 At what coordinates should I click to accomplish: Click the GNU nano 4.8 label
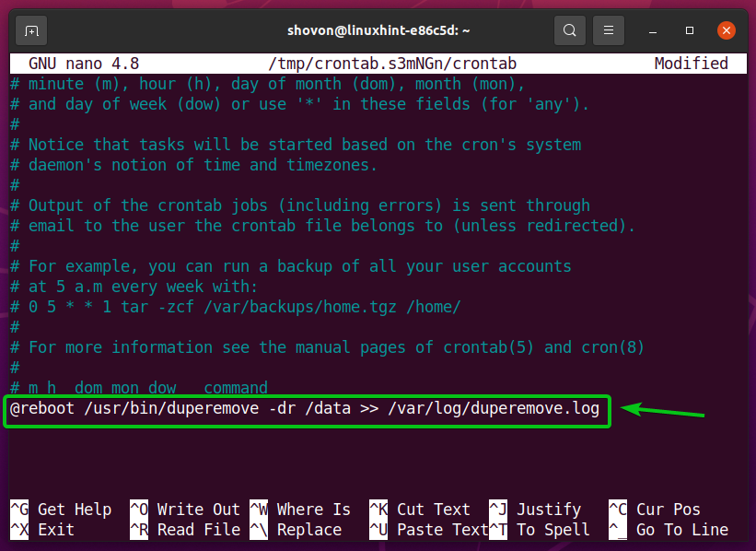coord(84,64)
